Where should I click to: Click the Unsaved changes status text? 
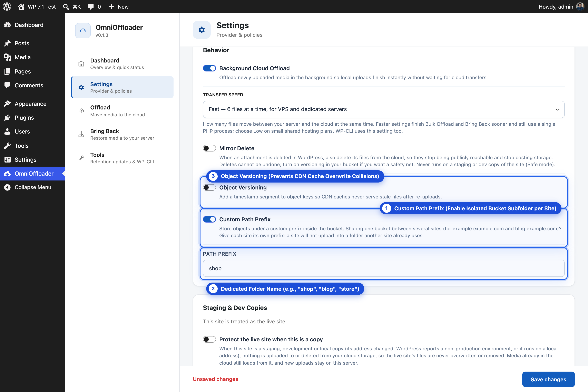click(x=215, y=379)
